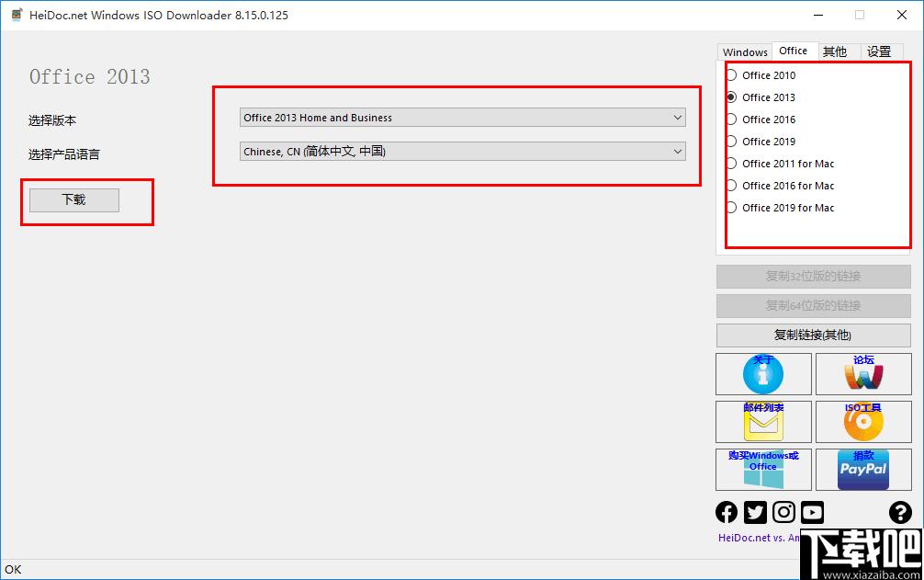Viewport: 924px width, 580px height.
Task: Click the help question mark icon
Action: click(900, 512)
